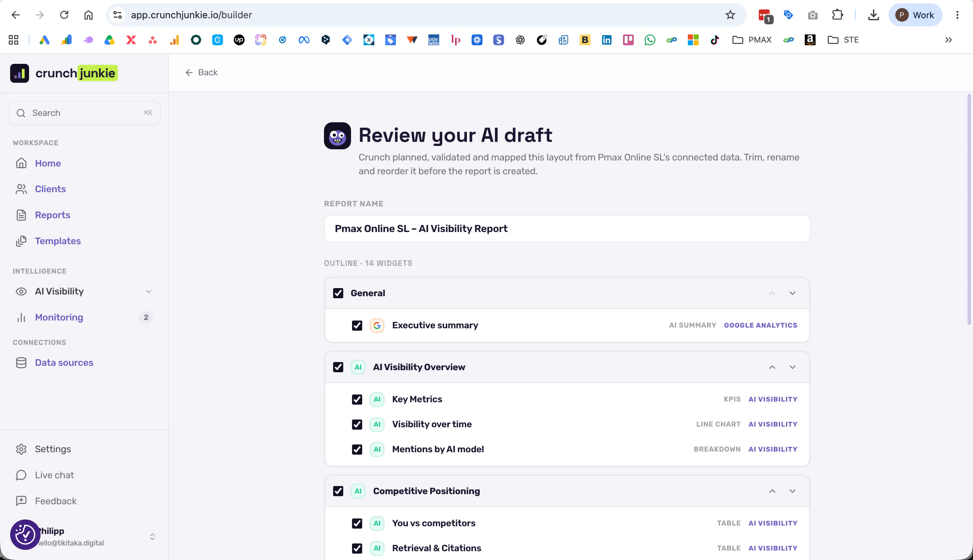Open the TikTok bookmark icon
The image size is (973, 560).
click(715, 40)
